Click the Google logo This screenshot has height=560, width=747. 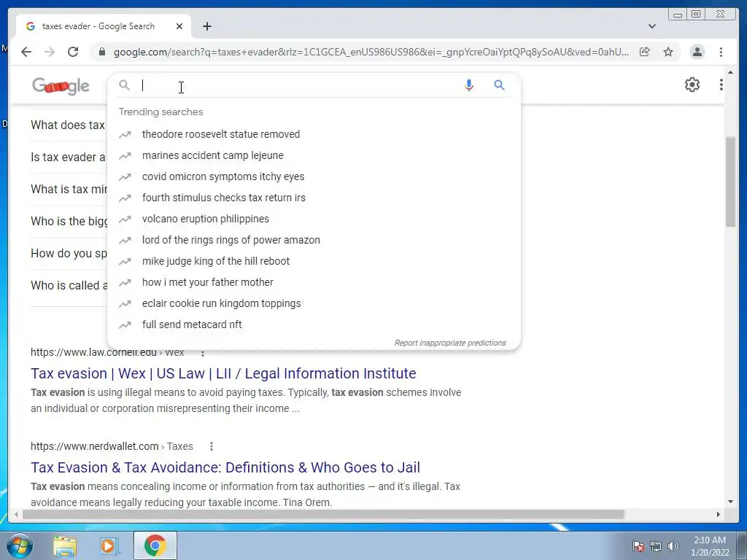[61, 86]
